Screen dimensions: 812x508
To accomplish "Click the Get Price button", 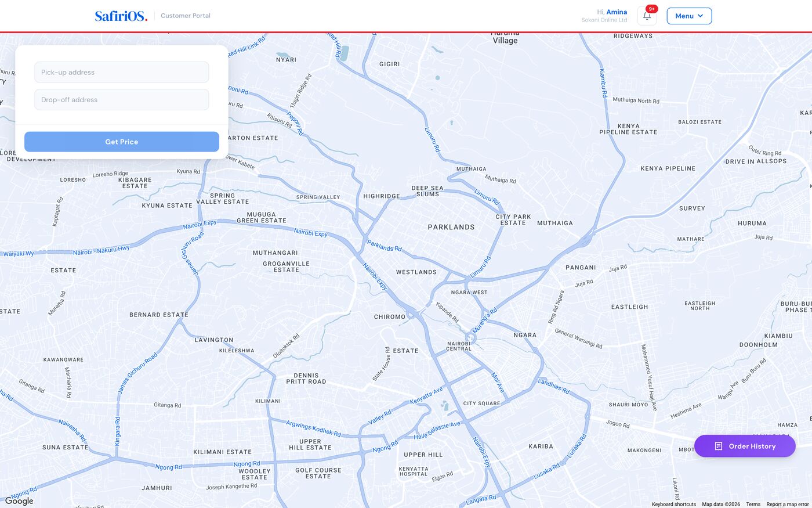I will [122, 142].
